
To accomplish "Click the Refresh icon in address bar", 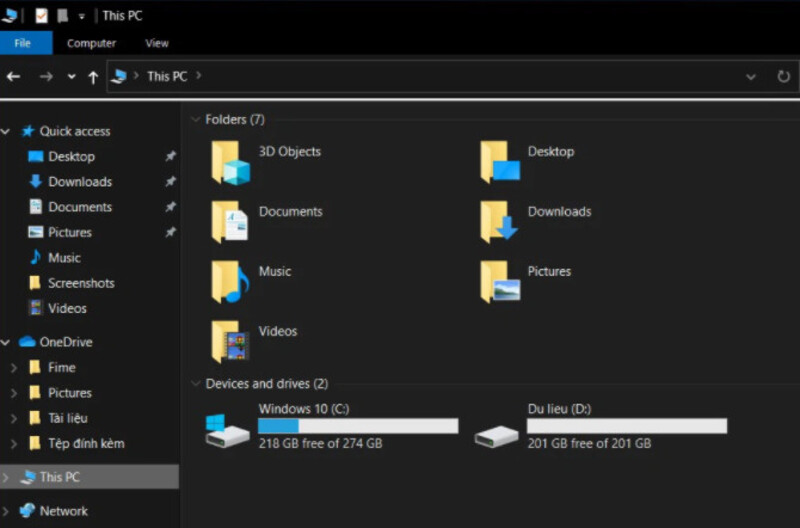I will pos(783,76).
